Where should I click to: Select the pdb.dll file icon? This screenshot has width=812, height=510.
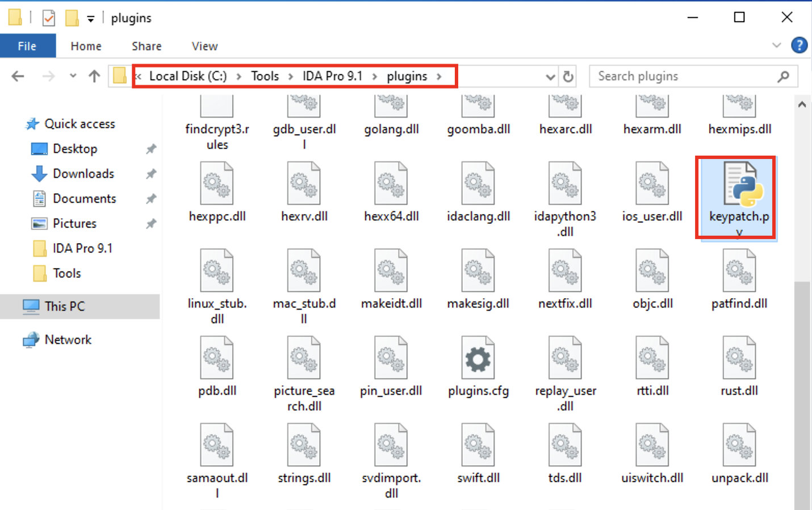(217, 358)
